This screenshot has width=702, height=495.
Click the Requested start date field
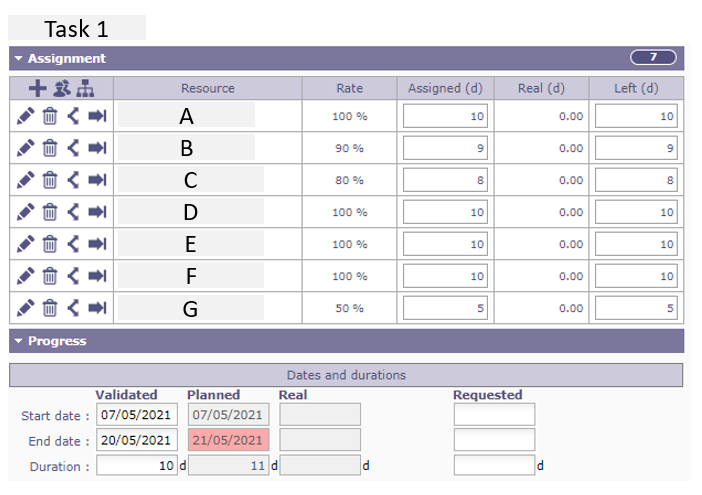pos(494,414)
